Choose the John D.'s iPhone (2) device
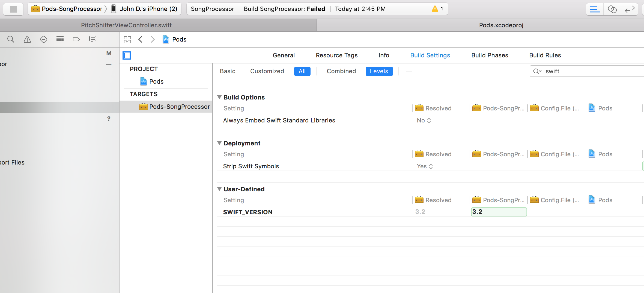644x293 pixels. 144,9
